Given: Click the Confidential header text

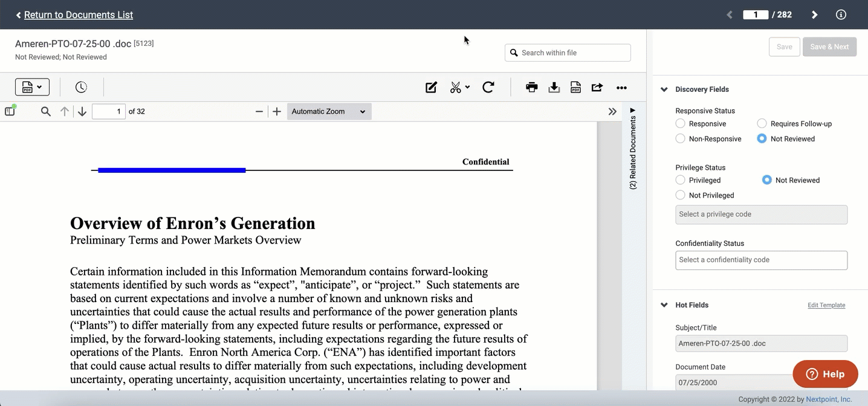Looking at the screenshot, I should click(x=485, y=161).
